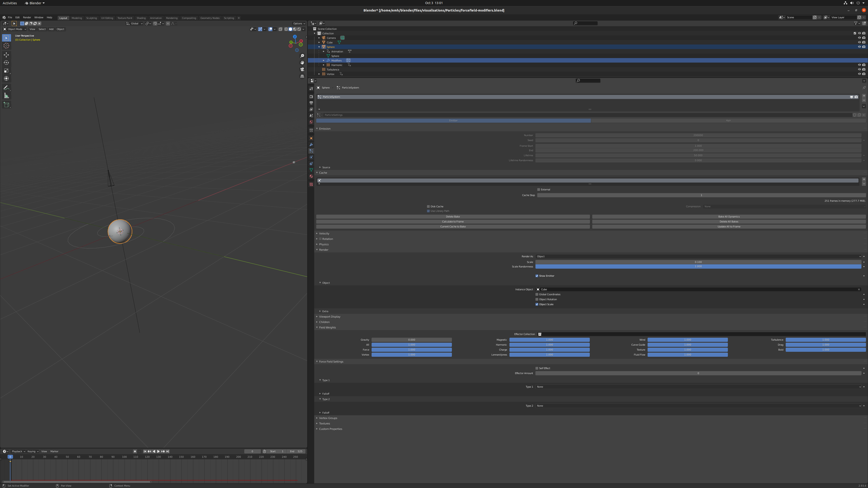Open the Scene properties tab
This screenshot has height=488, width=868.
311,116
